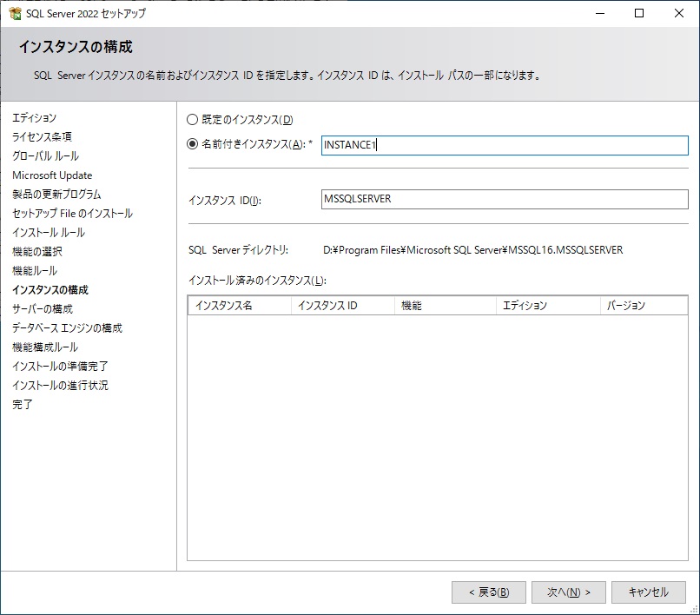The height and width of the screenshot is (615, 700).
Task: Close the SQL Server 2022 setup window
Action: [x=679, y=13]
